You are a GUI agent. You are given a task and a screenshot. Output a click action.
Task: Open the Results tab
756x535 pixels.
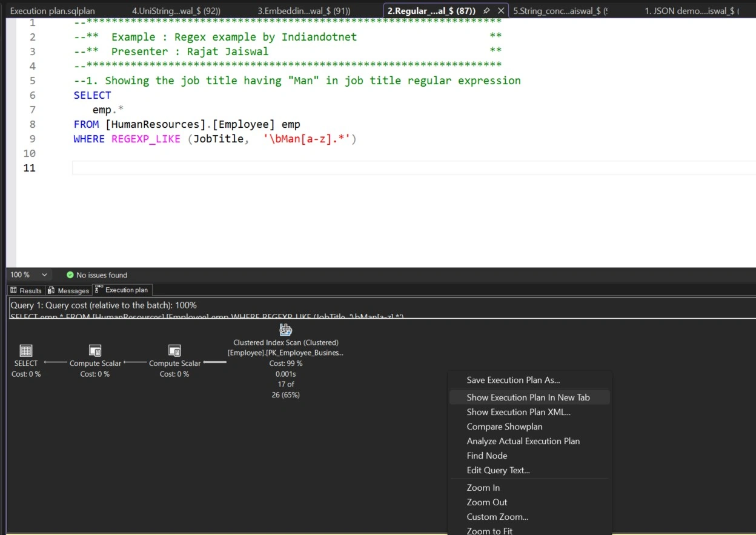coord(26,290)
